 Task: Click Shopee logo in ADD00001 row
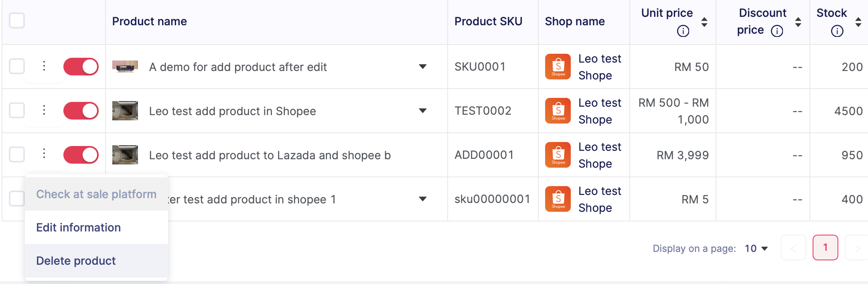click(558, 155)
